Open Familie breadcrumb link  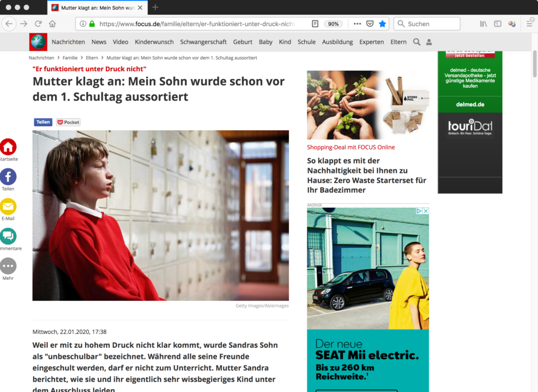tap(70, 58)
